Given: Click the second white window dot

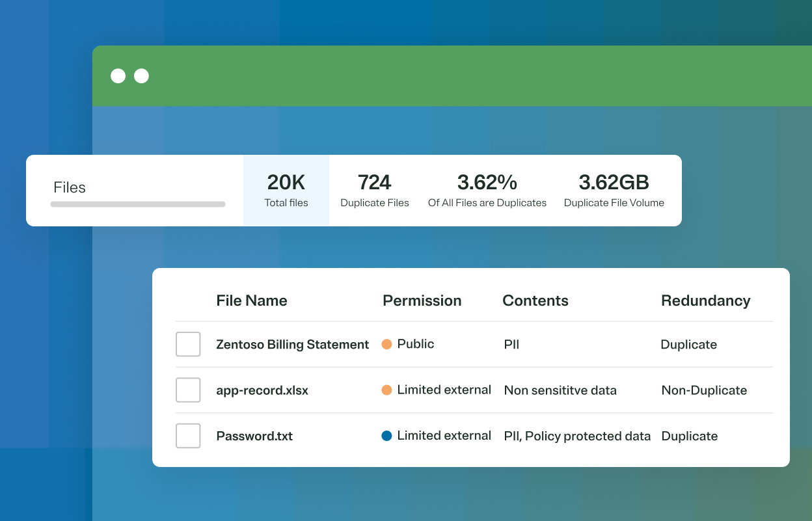Looking at the screenshot, I should click(141, 76).
